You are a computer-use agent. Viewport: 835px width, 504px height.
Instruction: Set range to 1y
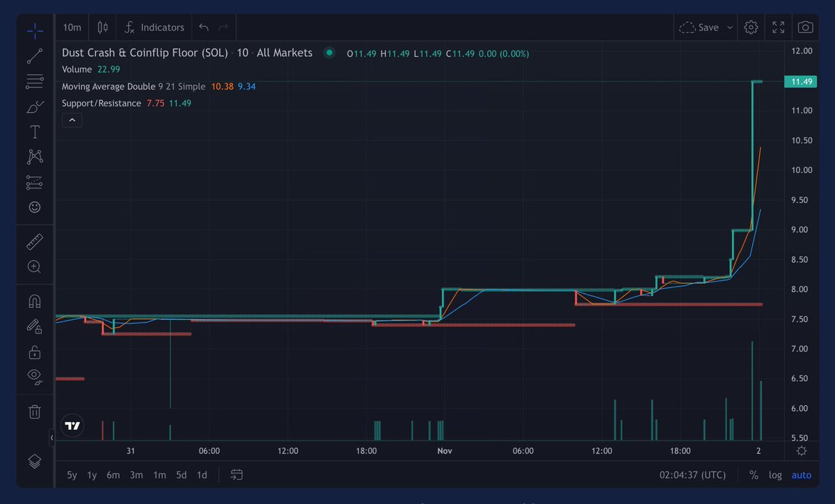pos(92,475)
